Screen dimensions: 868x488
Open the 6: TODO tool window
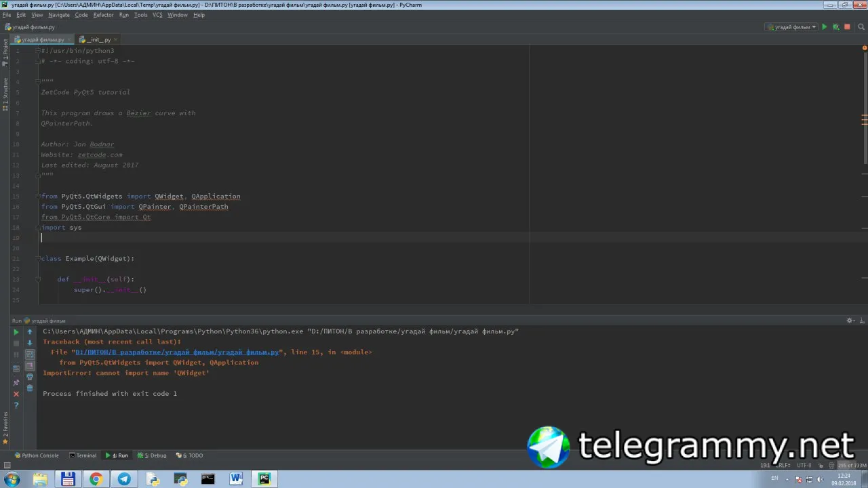[189, 455]
